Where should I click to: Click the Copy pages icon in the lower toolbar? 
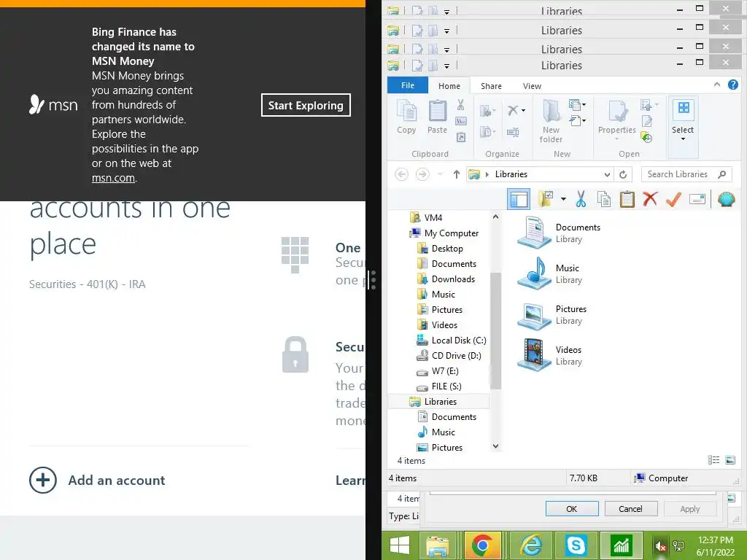point(604,199)
